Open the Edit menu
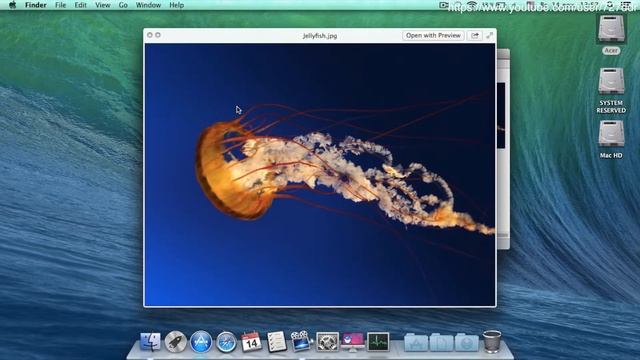640x360 pixels. (x=80, y=5)
